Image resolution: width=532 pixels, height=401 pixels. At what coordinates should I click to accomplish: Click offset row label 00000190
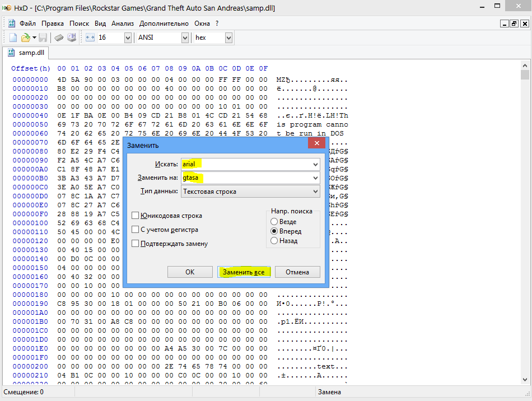click(31, 304)
